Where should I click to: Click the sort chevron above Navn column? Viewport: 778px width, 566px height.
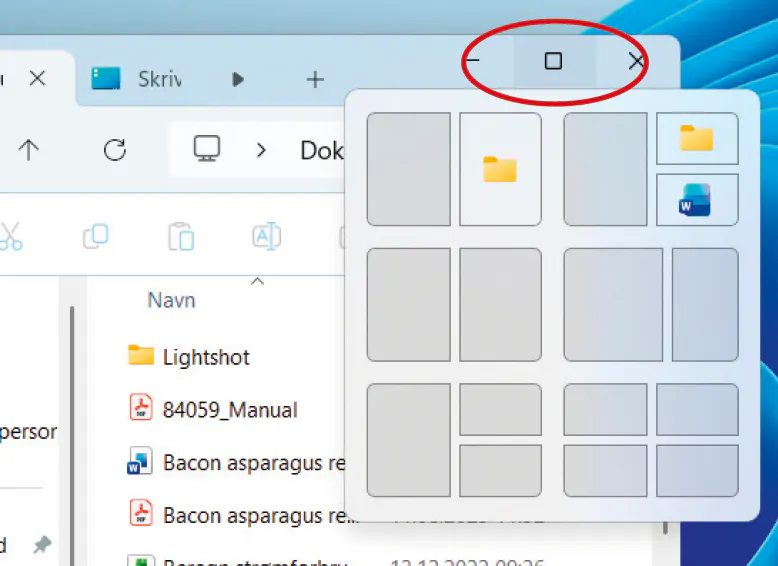pos(257,282)
